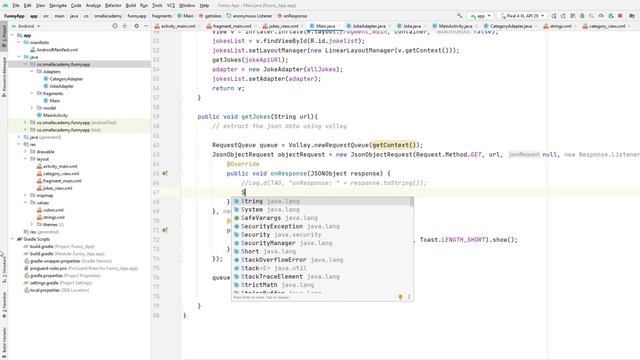Screen dimensions: 640x360
Task: Click the Project Structure icon at the toolbar's end
Action: point(632,16)
